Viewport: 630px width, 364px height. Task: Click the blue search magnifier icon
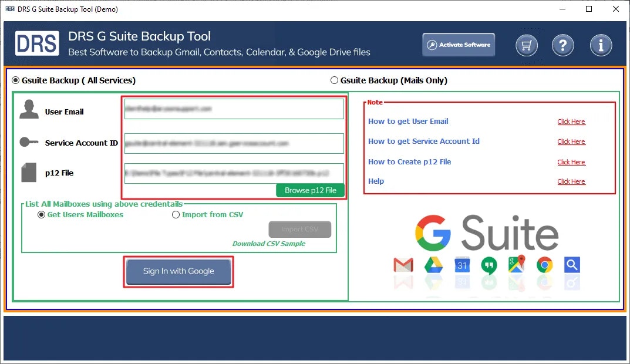572,265
